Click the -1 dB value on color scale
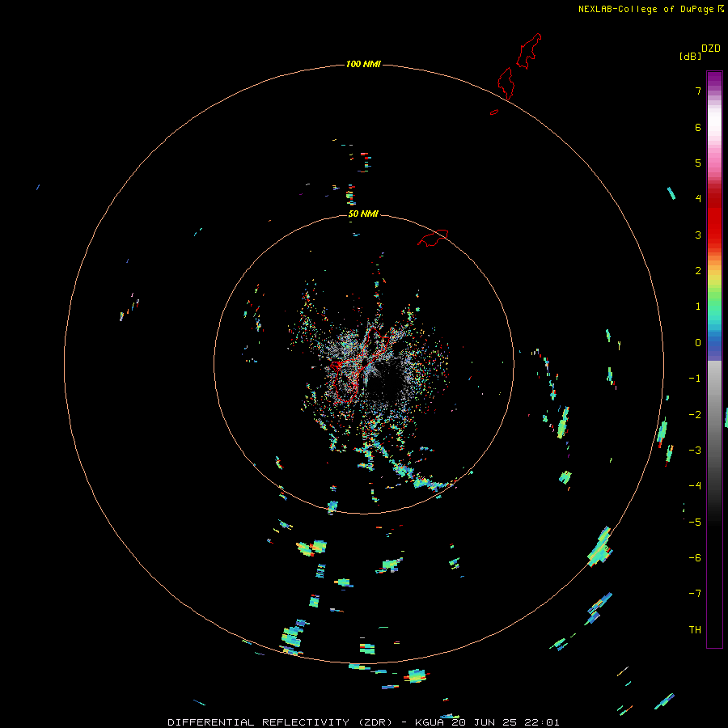 coord(695,379)
